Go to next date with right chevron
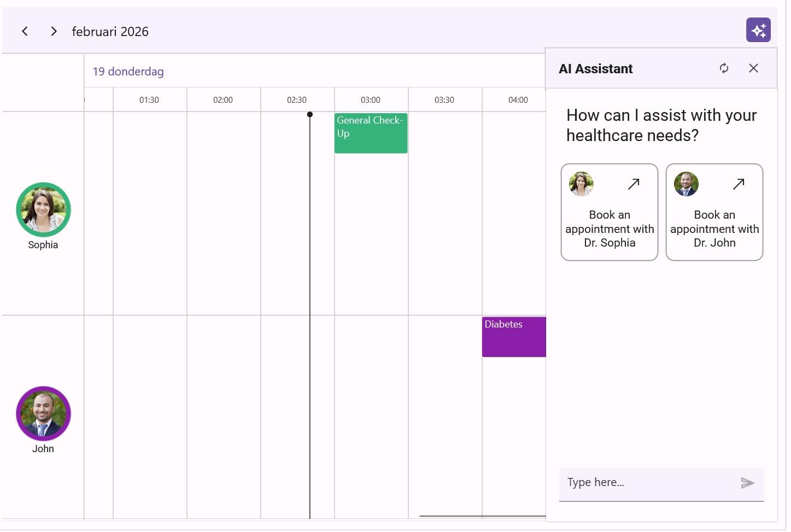 click(54, 32)
